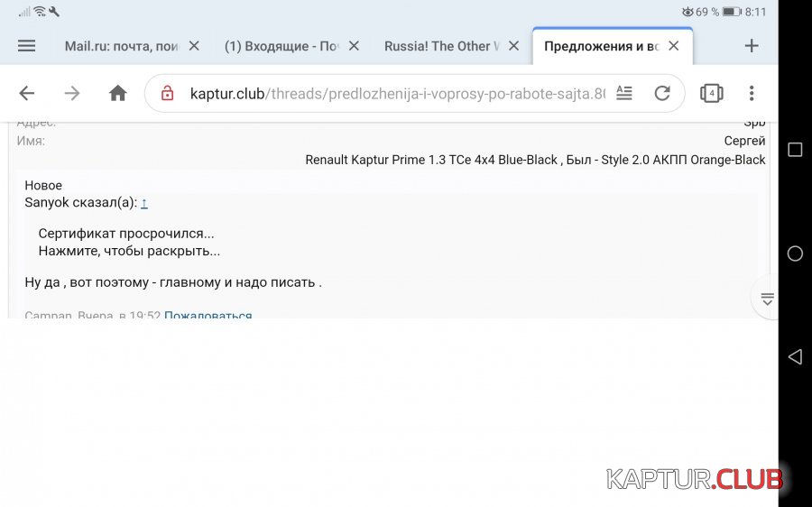Click the Новое label on post
812x507 pixels.
point(43,186)
